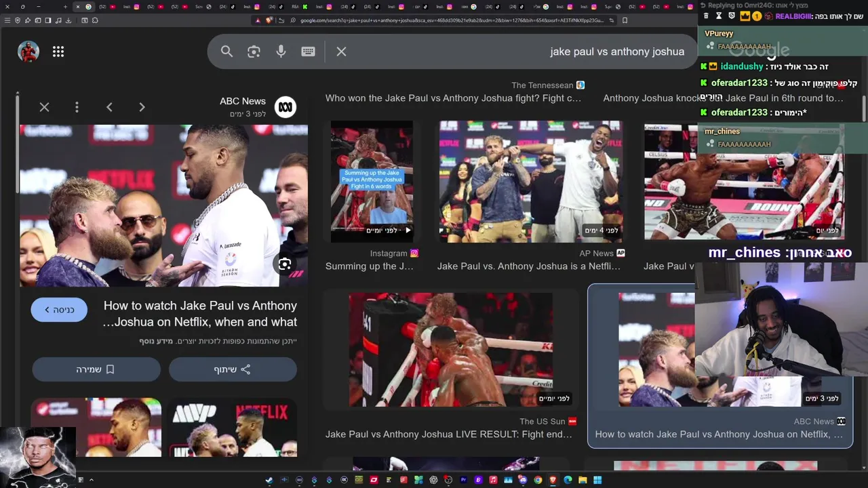
Task: Open the מידע נוסף copyright info link
Action: click(156, 341)
